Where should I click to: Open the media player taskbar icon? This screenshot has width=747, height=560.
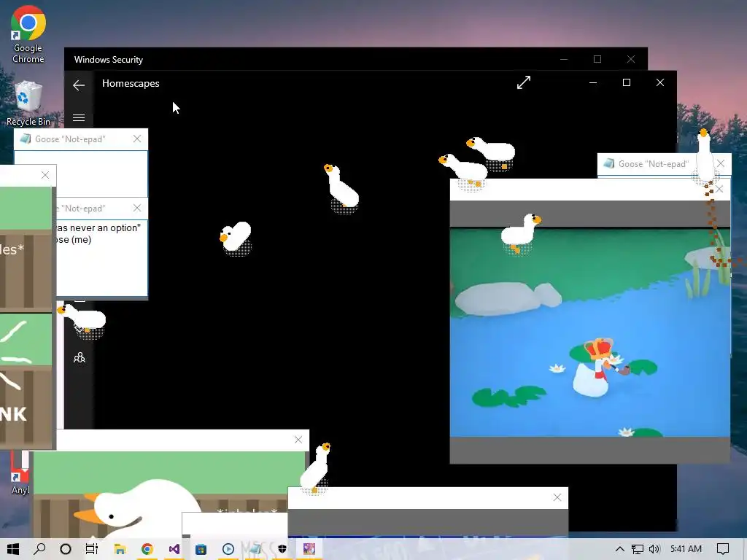(x=228, y=549)
